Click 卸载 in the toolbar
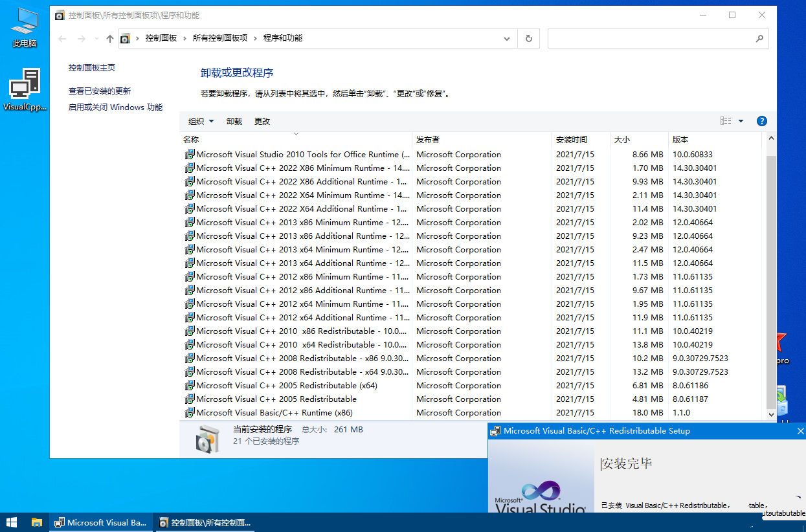Screen dimensions: 806x532 [x=234, y=122]
